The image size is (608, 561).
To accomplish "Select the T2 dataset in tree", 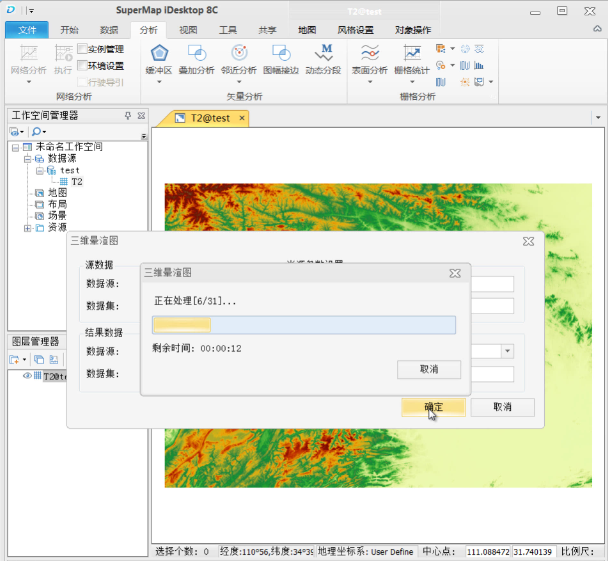I will point(76,181).
